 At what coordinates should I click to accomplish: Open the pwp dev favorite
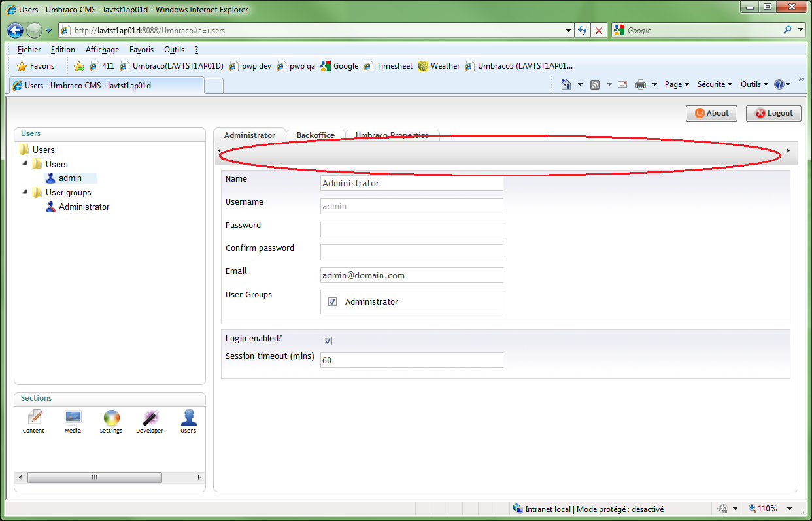(250, 66)
